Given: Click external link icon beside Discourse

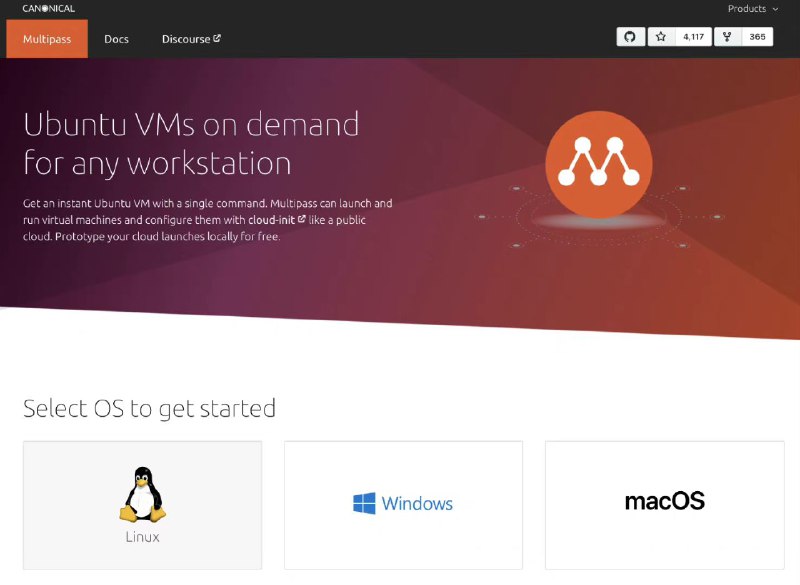Looking at the screenshot, I should [217, 39].
